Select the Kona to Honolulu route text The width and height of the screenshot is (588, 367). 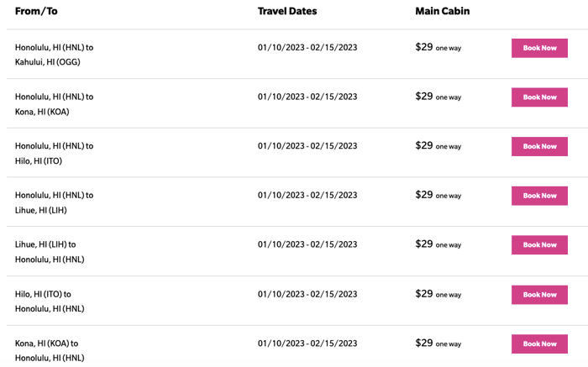[50, 350]
